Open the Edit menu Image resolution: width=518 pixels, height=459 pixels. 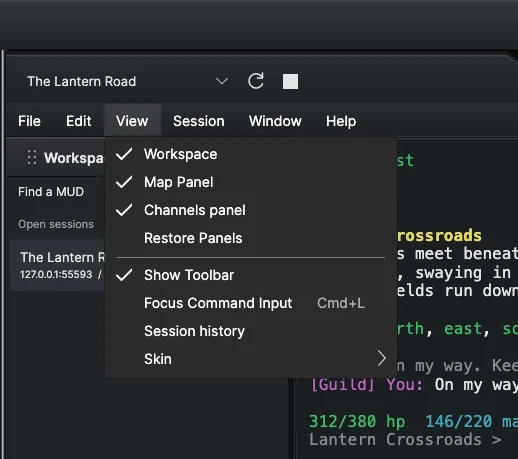click(x=78, y=121)
